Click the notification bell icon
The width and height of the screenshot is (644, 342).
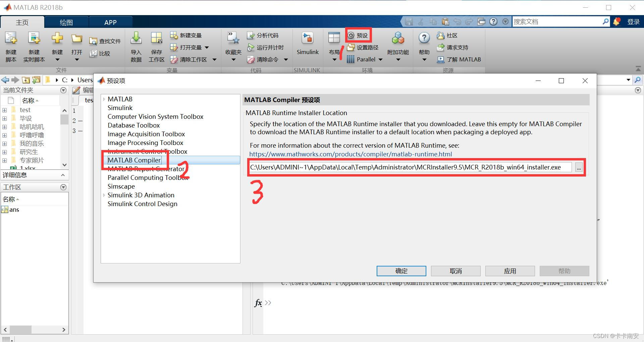(x=616, y=21)
